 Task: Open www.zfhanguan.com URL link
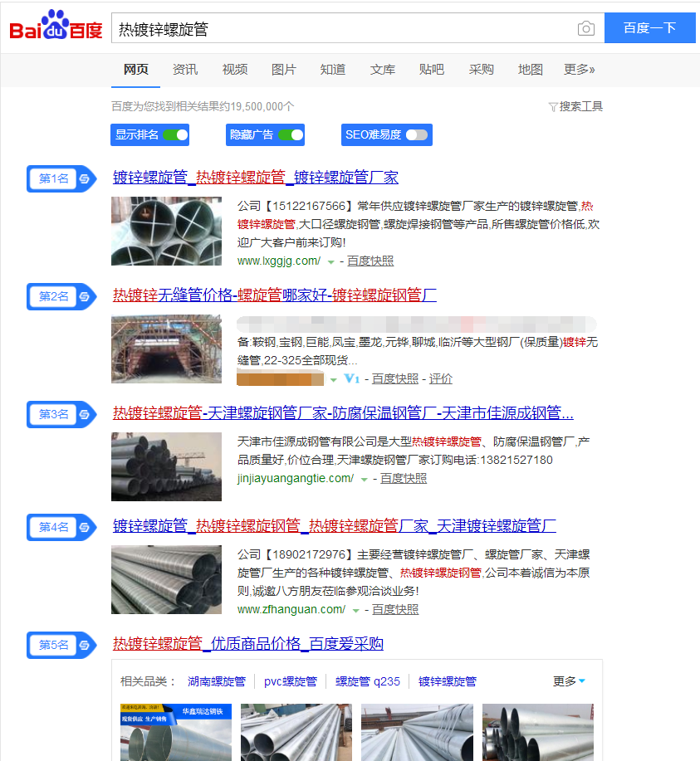291,610
